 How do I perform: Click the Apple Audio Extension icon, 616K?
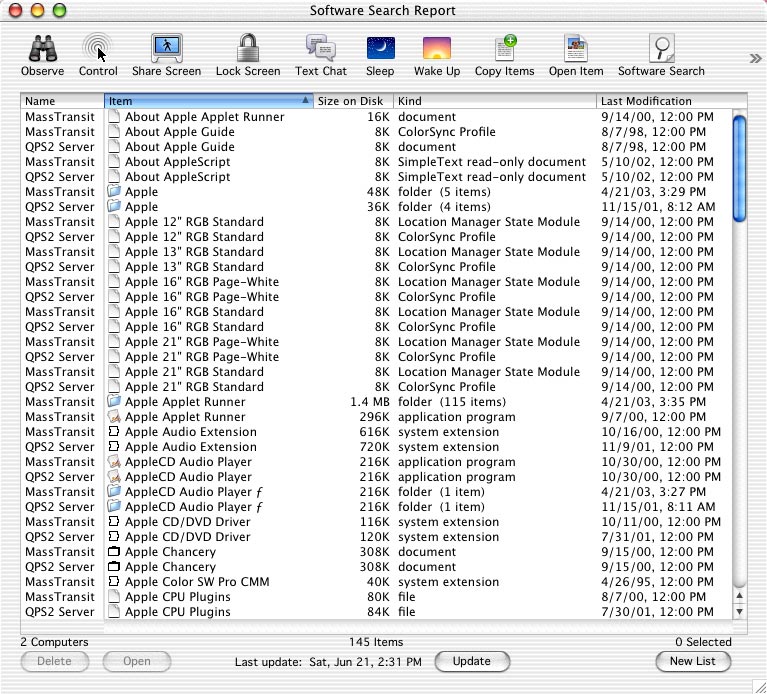[113, 431]
